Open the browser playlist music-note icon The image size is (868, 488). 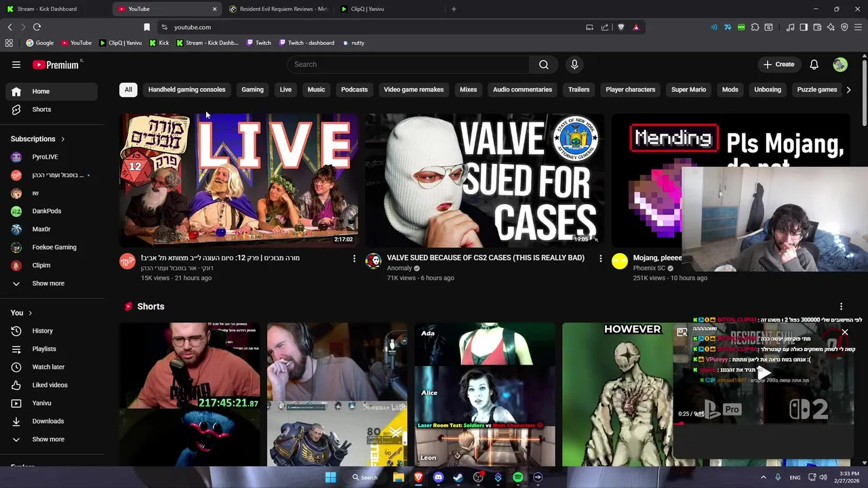(790, 27)
